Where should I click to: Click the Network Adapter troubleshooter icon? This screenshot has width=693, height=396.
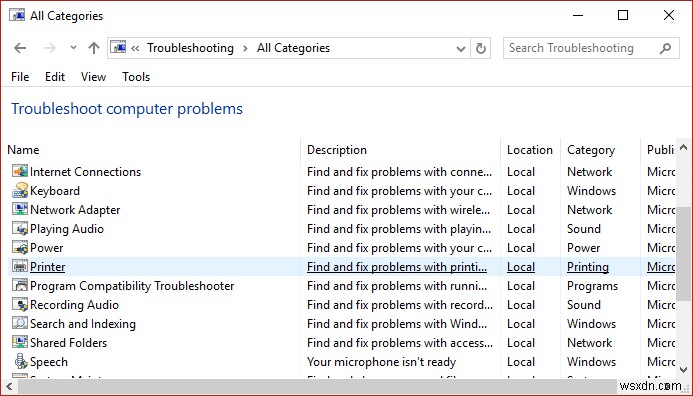coord(20,209)
